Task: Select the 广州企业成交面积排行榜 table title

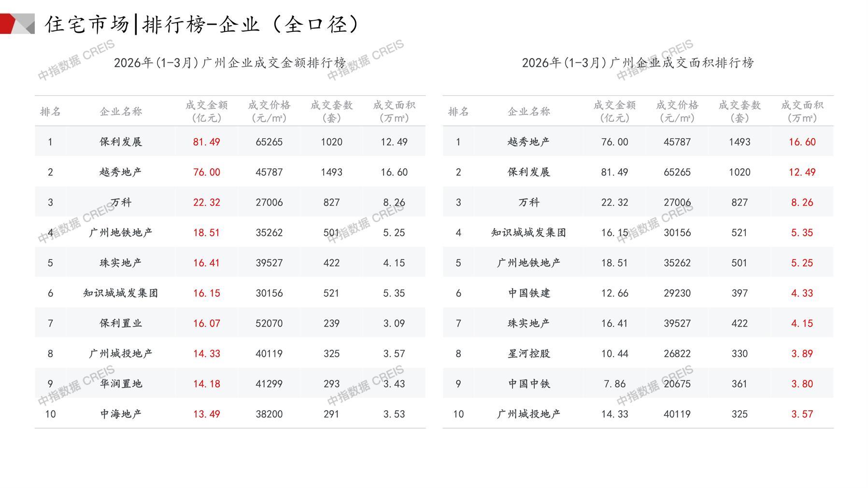Action: [x=638, y=63]
